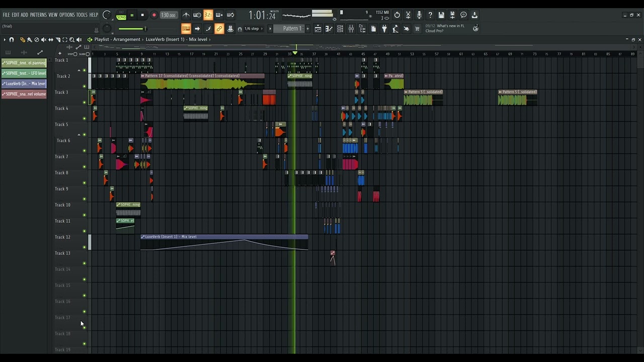The image size is (644, 362).
Task: Select LuxeVerb Mix level automation clip on Track 12
Action: 224,242
